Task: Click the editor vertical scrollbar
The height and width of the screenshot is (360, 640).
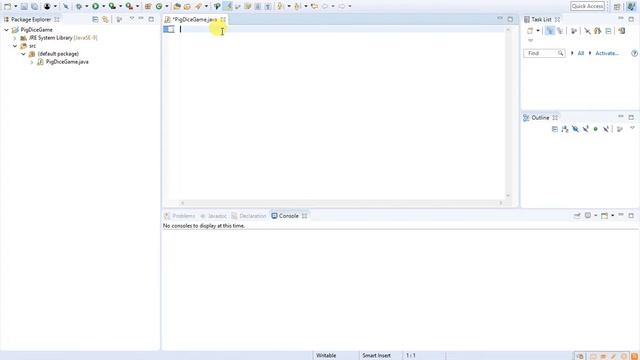Action: click(508, 112)
